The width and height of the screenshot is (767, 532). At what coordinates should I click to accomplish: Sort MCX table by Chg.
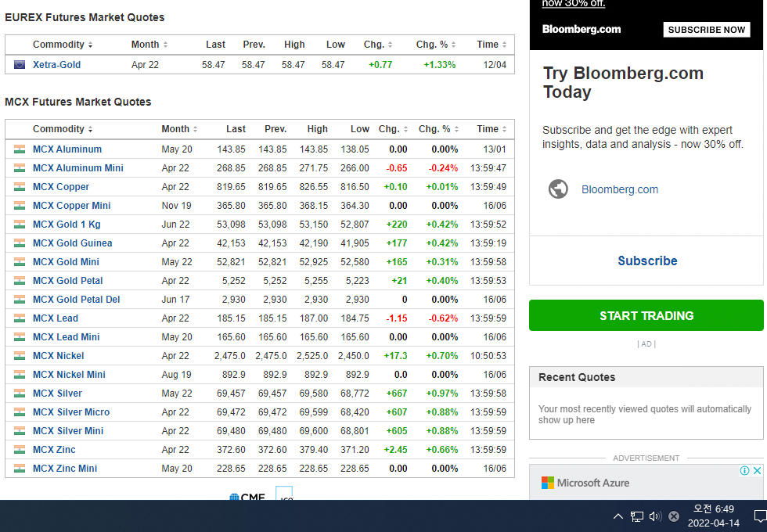(393, 129)
